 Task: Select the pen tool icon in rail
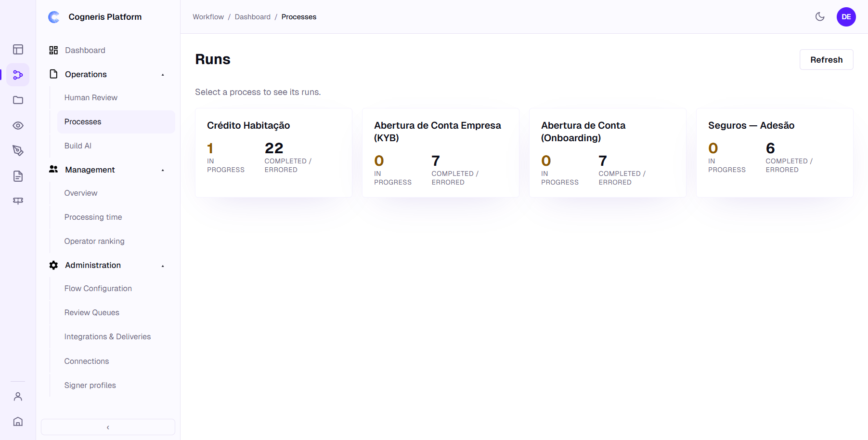pyautogui.click(x=18, y=151)
